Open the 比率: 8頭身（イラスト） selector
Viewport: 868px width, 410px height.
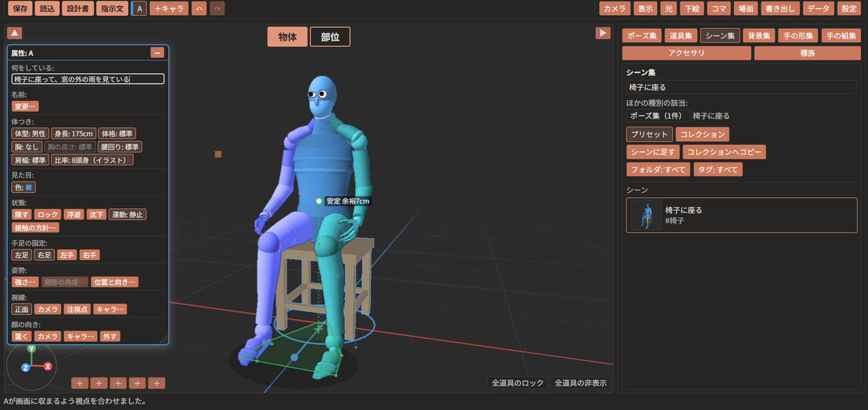(93, 160)
